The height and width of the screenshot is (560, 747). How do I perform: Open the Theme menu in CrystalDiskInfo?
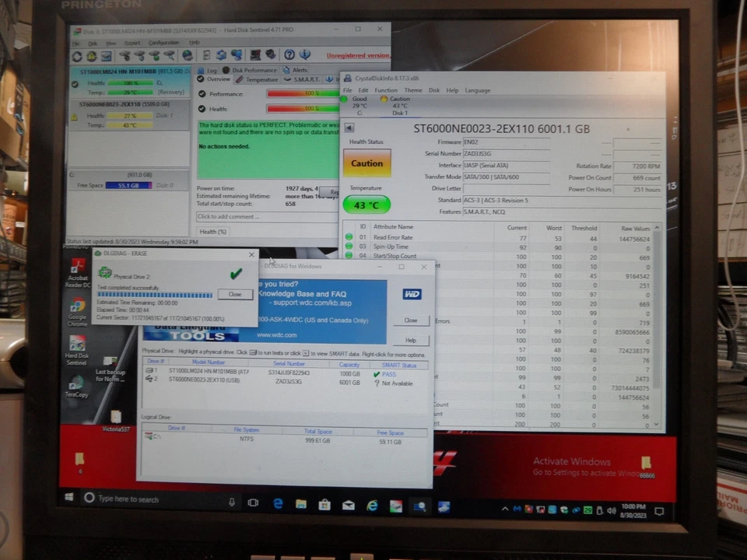(x=413, y=89)
